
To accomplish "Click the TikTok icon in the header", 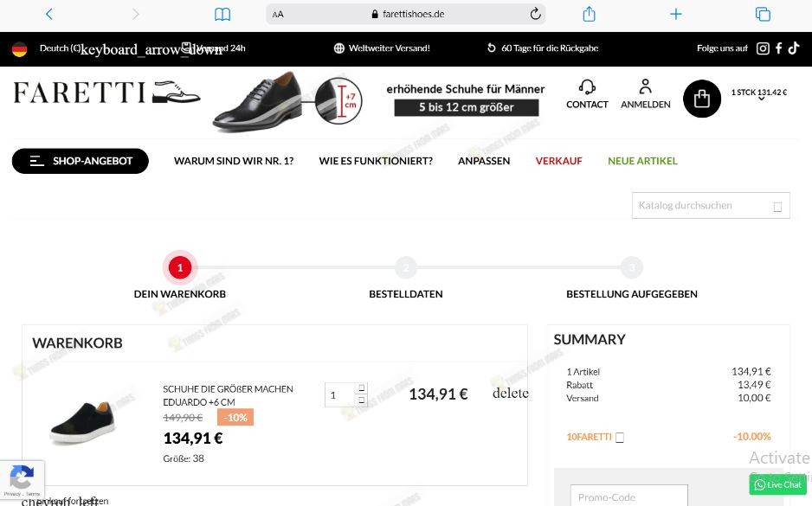I will [x=794, y=48].
